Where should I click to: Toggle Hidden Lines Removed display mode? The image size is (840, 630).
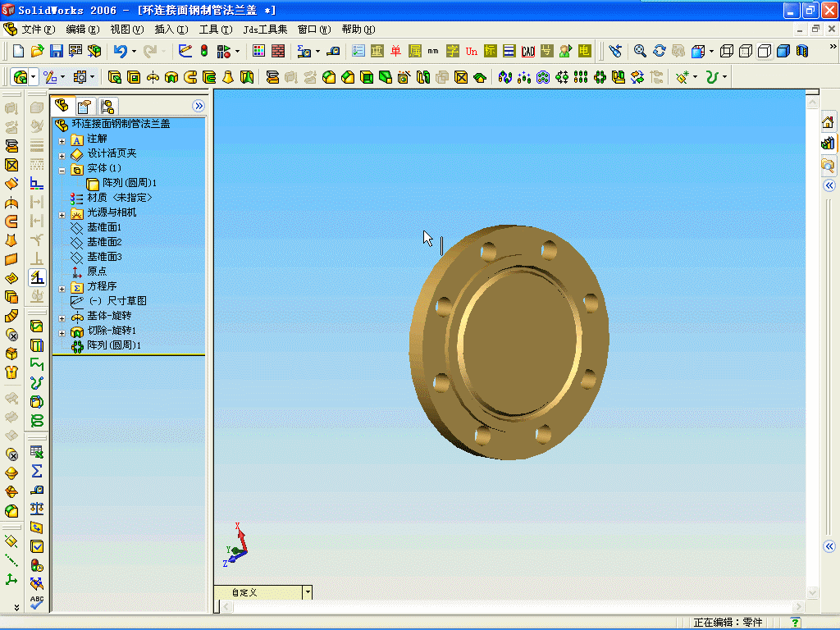click(x=765, y=51)
